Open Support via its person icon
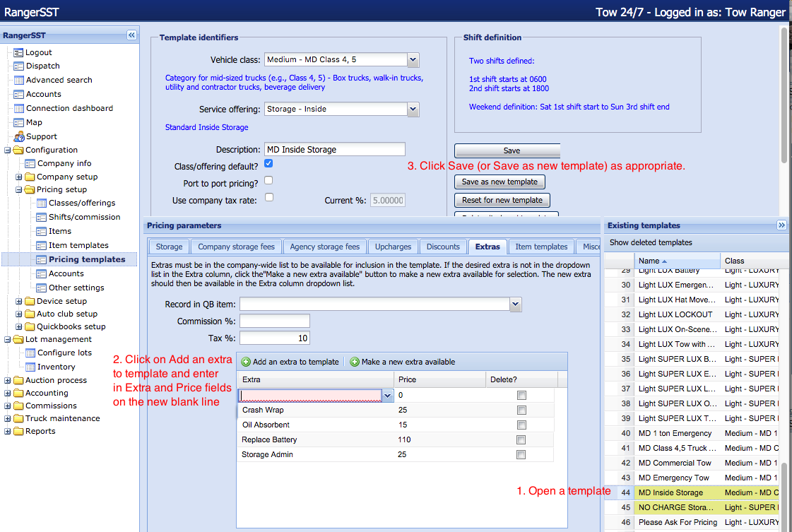This screenshot has width=792, height=532. click(x=18, y=136)
